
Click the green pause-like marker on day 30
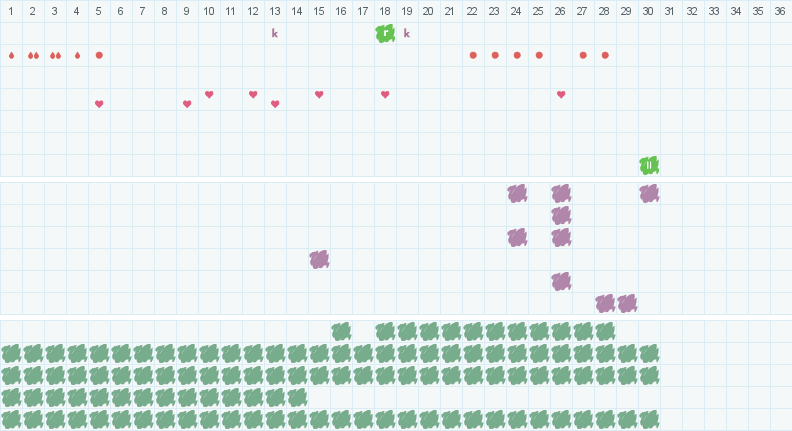tap(649, 165)
